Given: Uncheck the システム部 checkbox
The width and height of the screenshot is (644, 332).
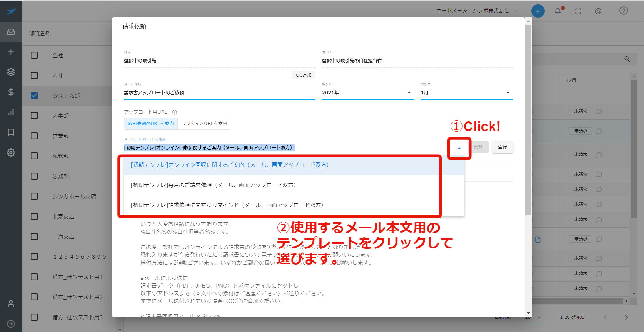Looking at the screenshot, I should point(34,96).
